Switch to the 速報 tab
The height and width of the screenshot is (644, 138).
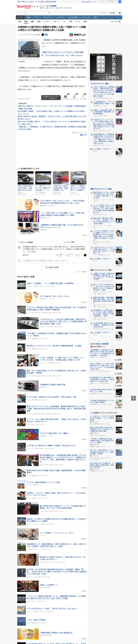[x=28, y=17]
